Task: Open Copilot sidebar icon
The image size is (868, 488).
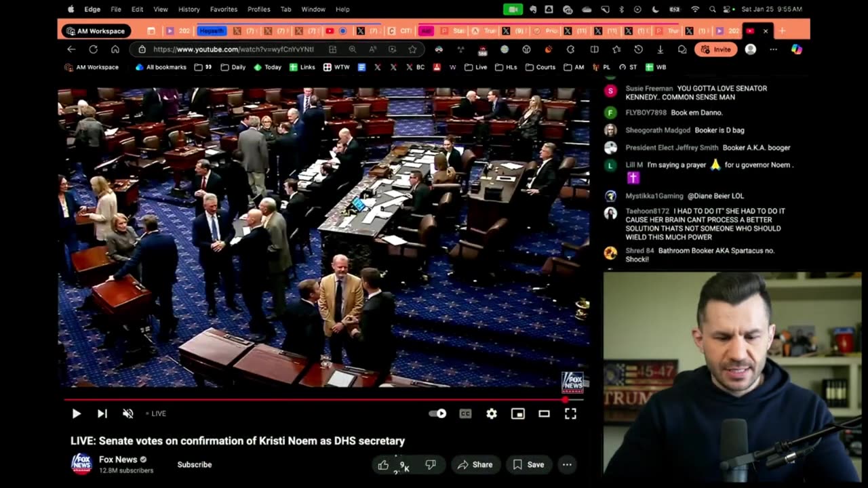Action: pyautogui.click(x=797, y=49)
